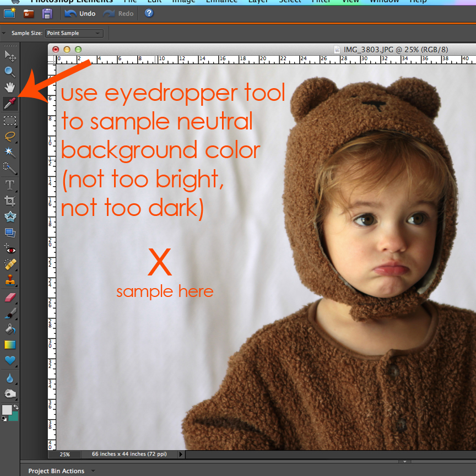The width and height of the screenshot is (476, 476).
Task: Select the Move tool
Action: click(10, 56)
